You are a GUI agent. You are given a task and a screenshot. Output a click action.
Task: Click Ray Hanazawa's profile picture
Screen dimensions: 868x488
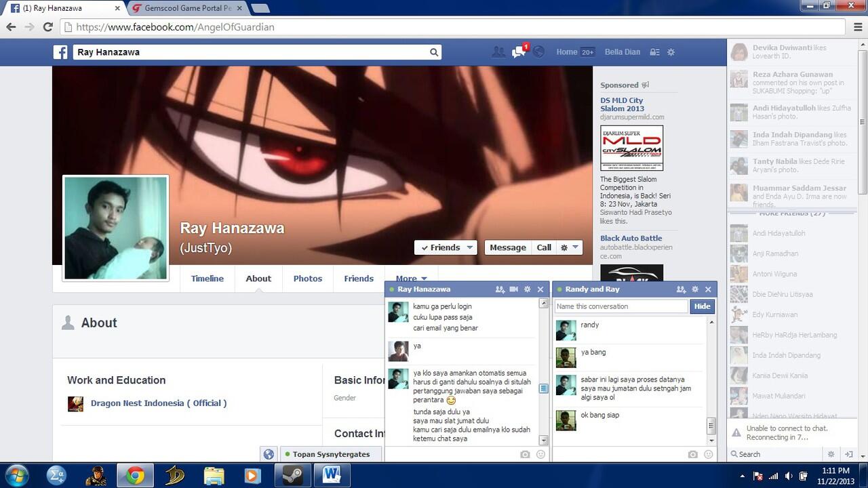115,228
